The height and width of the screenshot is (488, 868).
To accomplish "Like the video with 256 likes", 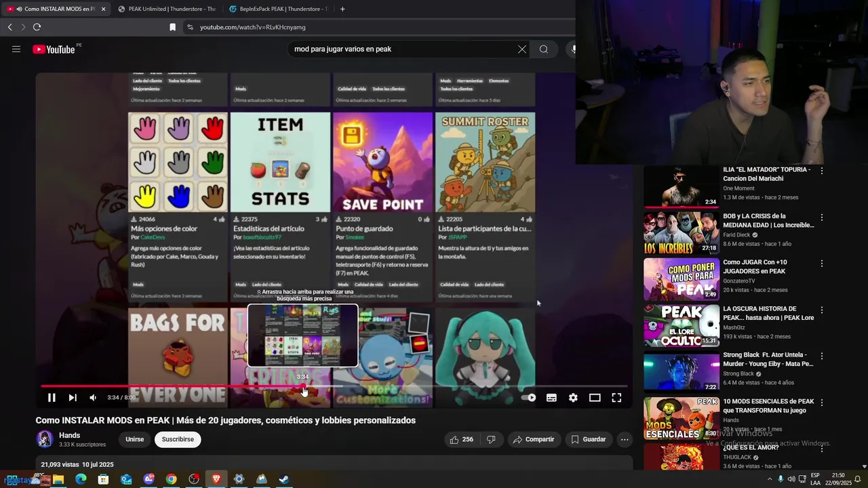I will click(x=461, y=439).
